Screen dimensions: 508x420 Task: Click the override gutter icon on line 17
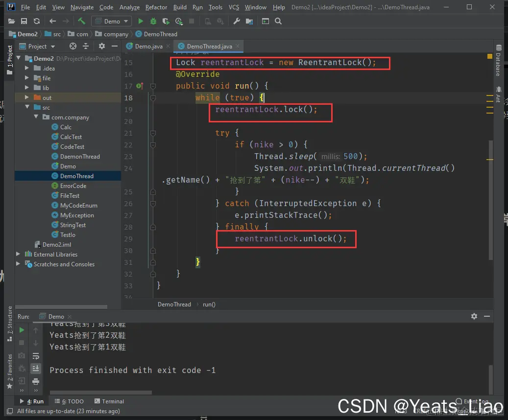point(140,86)
